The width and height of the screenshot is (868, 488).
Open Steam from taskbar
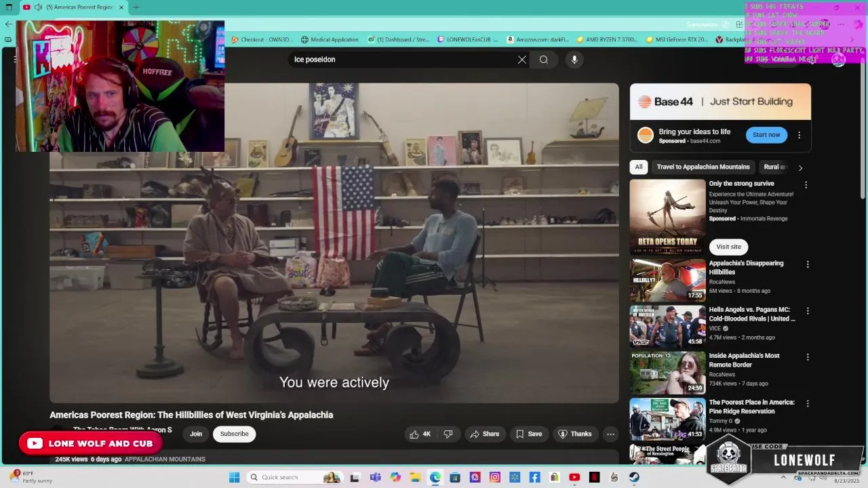click(634, 477)
